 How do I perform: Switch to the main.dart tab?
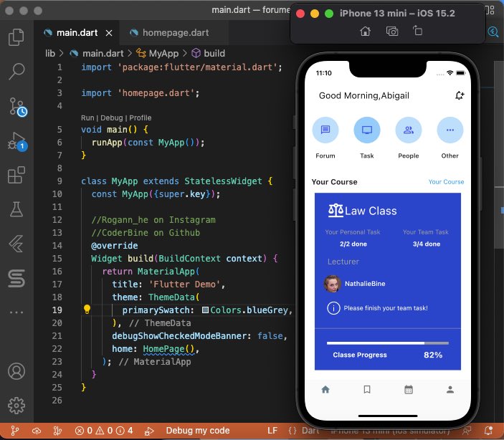coord(77,33)
